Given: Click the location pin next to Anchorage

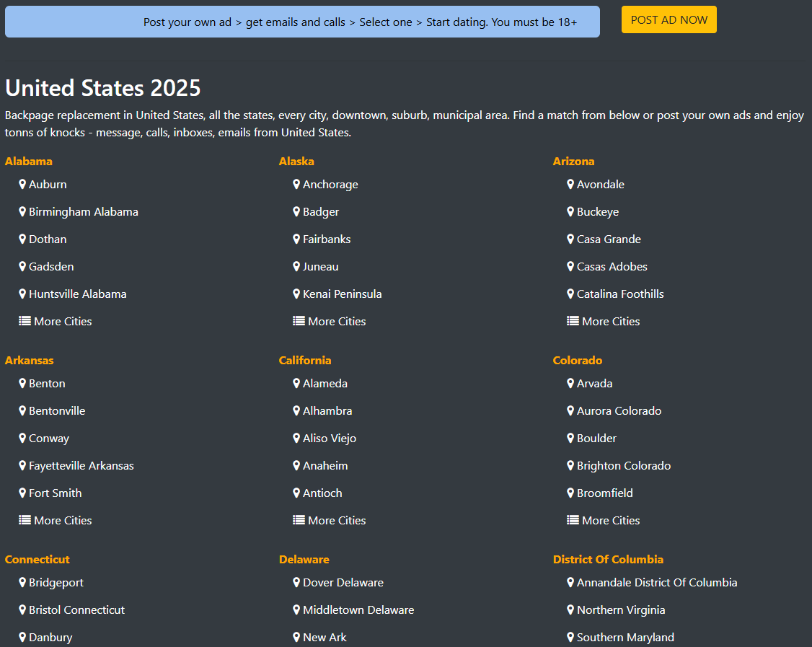Looking at the screenshot, I should tap(296, 185).
